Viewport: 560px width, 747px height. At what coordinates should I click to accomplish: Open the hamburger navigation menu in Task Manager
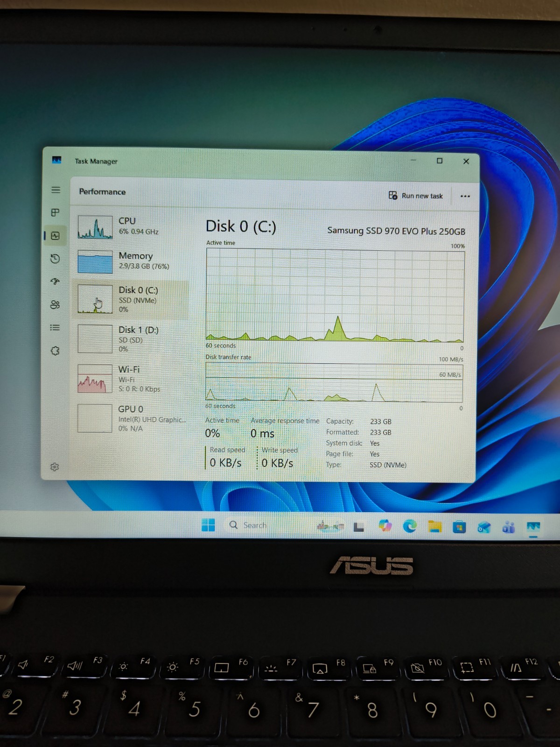coord(56,190)
